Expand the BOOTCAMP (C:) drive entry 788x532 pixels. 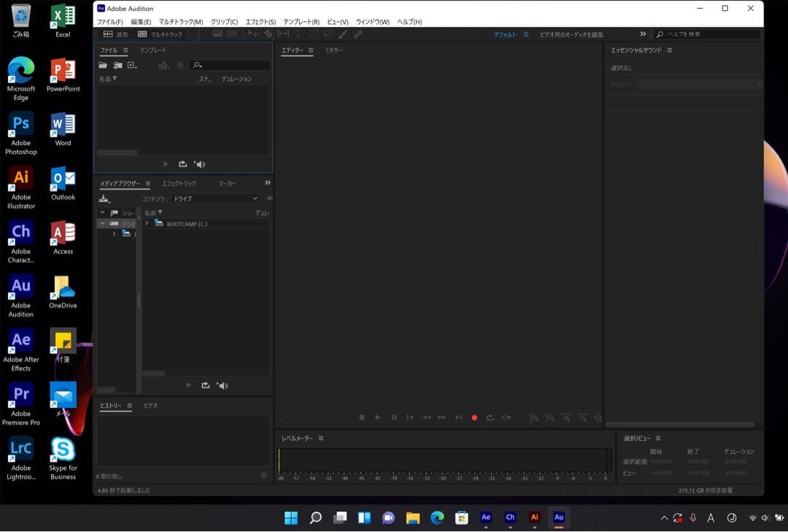[147, 223]
